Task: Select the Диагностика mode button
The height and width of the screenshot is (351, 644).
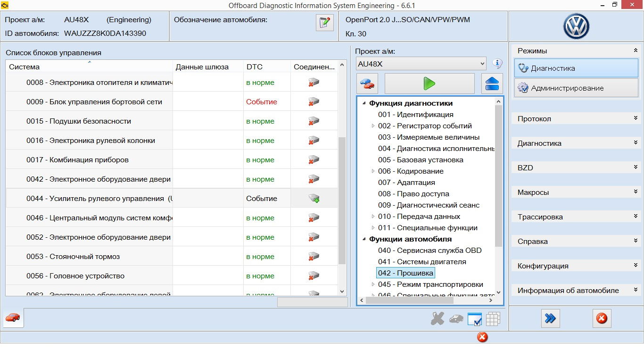Action: tap(576, 68)
